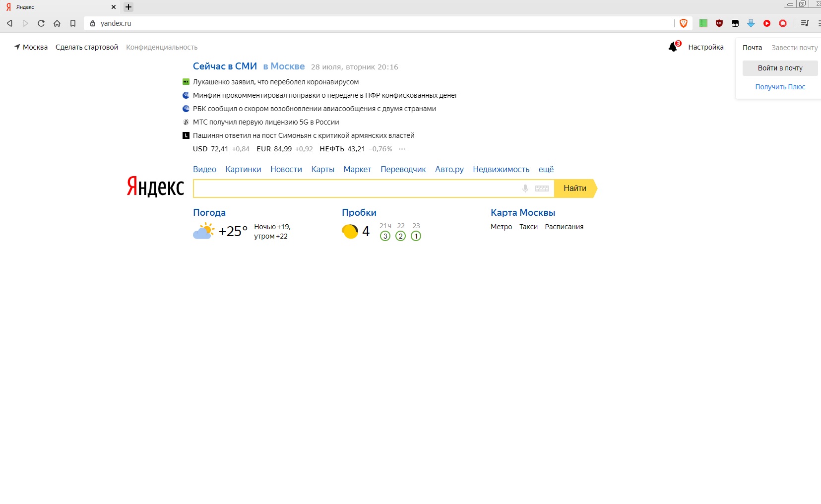Expand more exchange rates via the three dots
Viewport: 821px width, 504px height.
point(402,149)
